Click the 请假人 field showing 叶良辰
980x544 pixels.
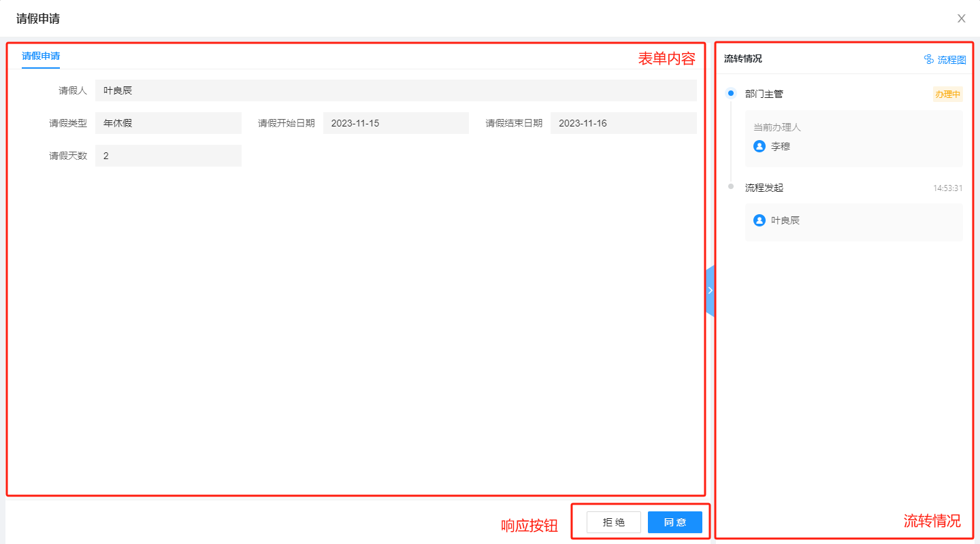395,90
